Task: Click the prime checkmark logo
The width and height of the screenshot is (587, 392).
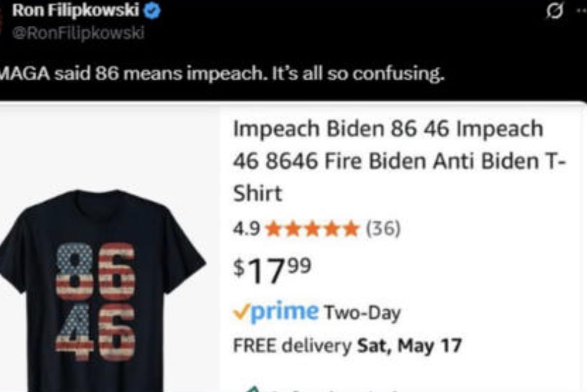Action: (x=276, y=311)
